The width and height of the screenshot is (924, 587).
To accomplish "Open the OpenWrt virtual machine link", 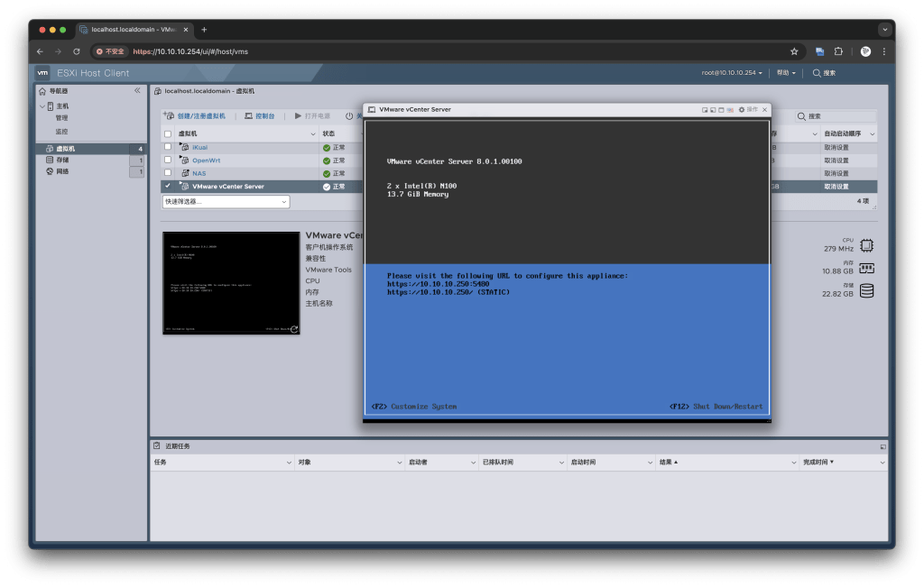I will pos(207,161).
